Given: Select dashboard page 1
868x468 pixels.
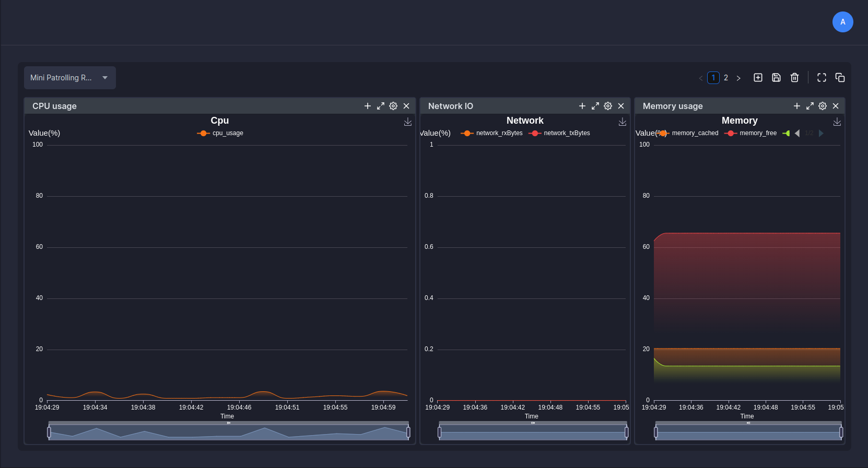Looking at the screenshot, I should coord(713,78).
